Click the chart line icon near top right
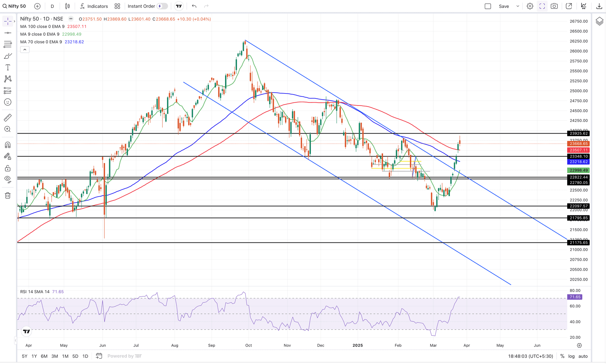Viewport: 606px width, 364px height. click(x=584, y=6)
